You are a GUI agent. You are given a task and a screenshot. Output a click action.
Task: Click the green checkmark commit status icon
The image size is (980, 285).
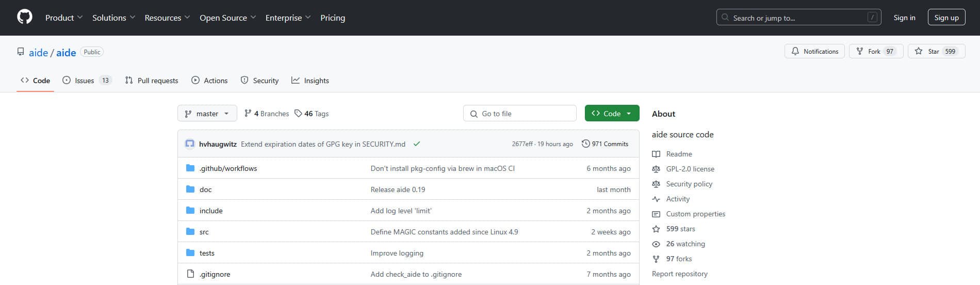[417, 144]
